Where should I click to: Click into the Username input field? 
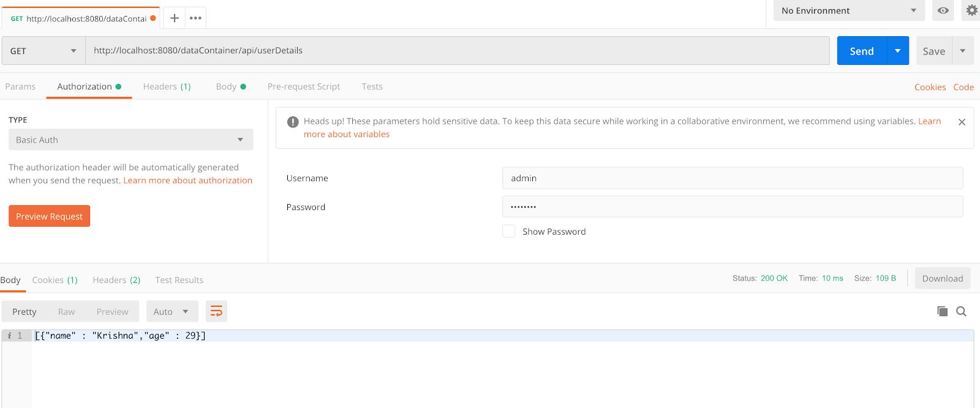coord(732,178)
